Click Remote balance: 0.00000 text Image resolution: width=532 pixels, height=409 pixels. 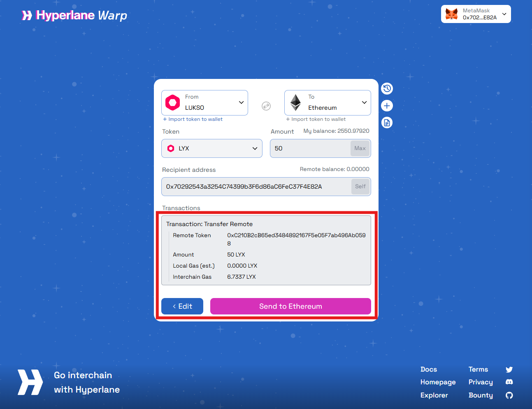tap(335, 169)
